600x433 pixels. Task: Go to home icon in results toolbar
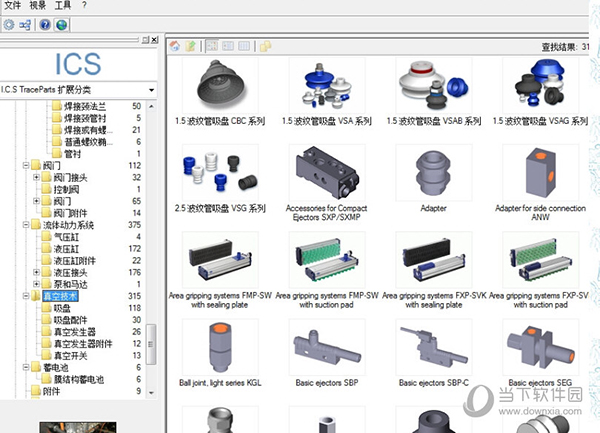pyautogui.click(x=175, y=46)
